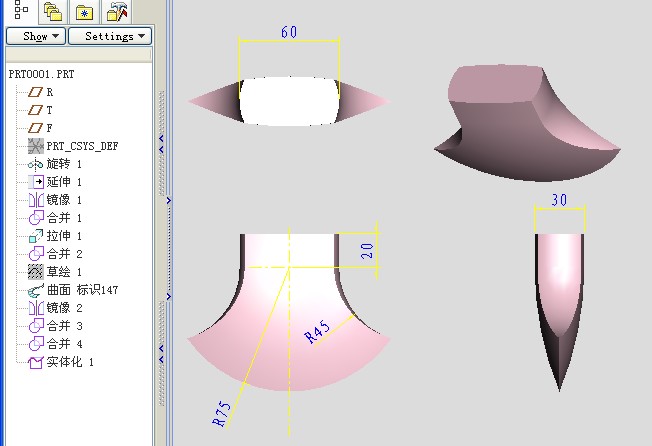This screenshot has height=446, width=652.
Task: Click the R45 radius dimension
Action: point(317,332)
